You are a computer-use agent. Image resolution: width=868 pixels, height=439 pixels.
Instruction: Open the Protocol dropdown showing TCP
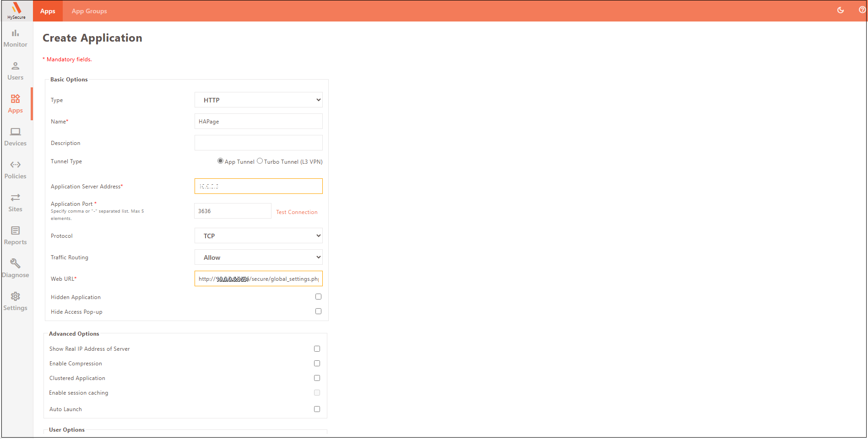click(259, 236)
